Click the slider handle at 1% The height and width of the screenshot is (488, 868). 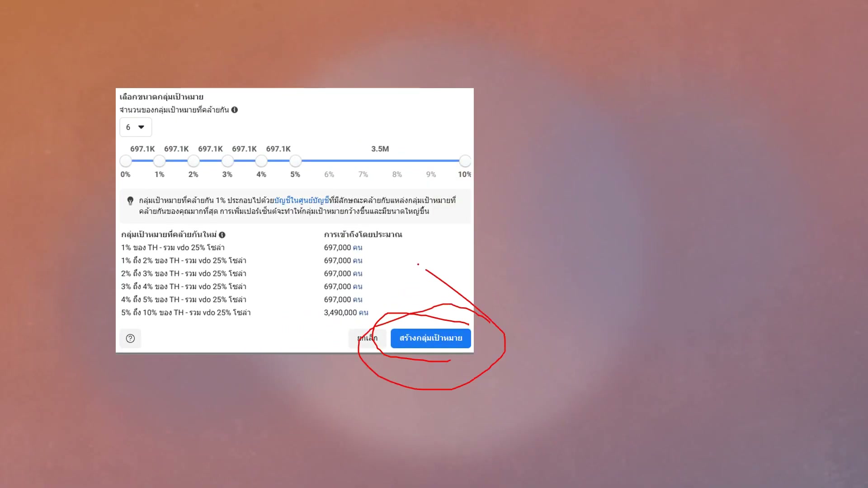[159, 161]
